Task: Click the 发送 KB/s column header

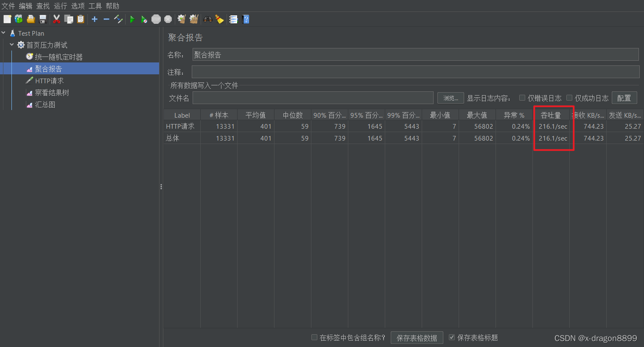Action: [x=625, y=115]
